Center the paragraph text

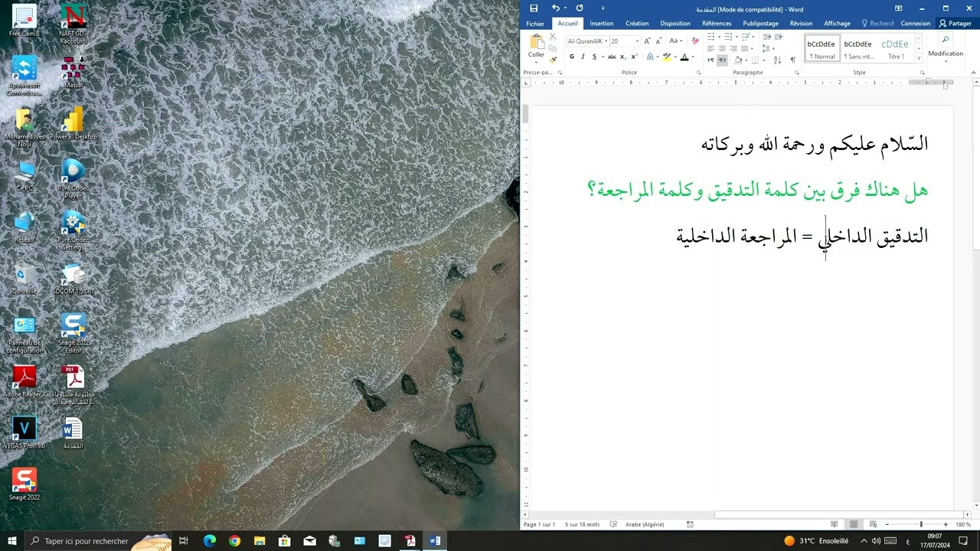click(722, 48)
